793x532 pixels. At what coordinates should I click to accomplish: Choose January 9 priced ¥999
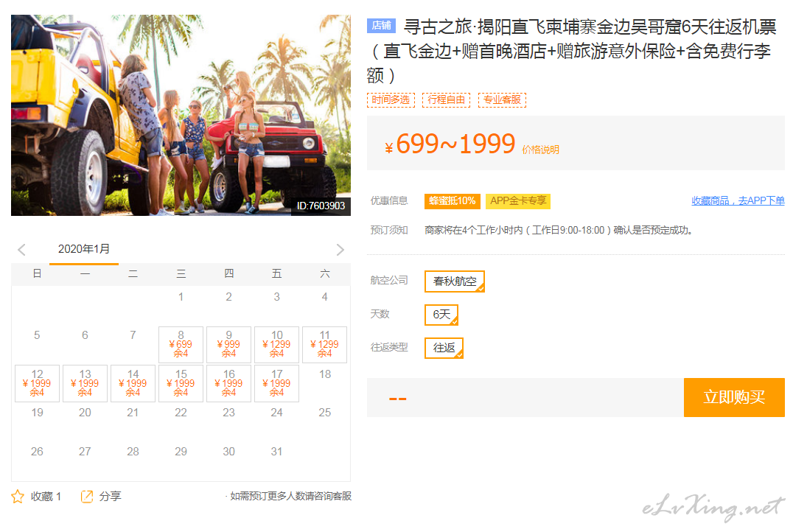coord(228,344)
